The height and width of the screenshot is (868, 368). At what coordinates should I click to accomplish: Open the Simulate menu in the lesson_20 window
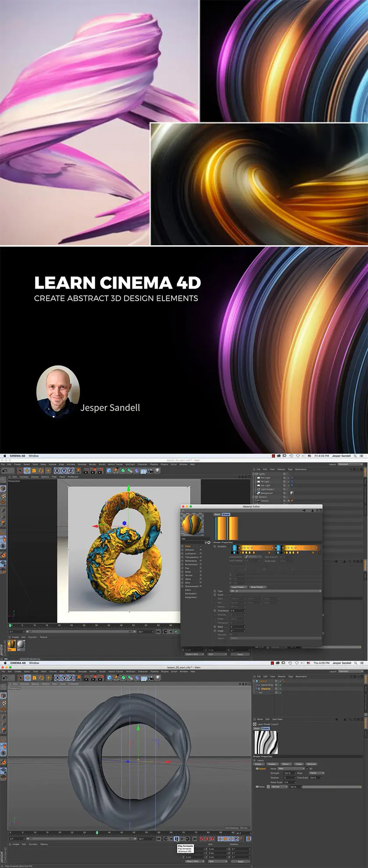click(x=82, y=671)
